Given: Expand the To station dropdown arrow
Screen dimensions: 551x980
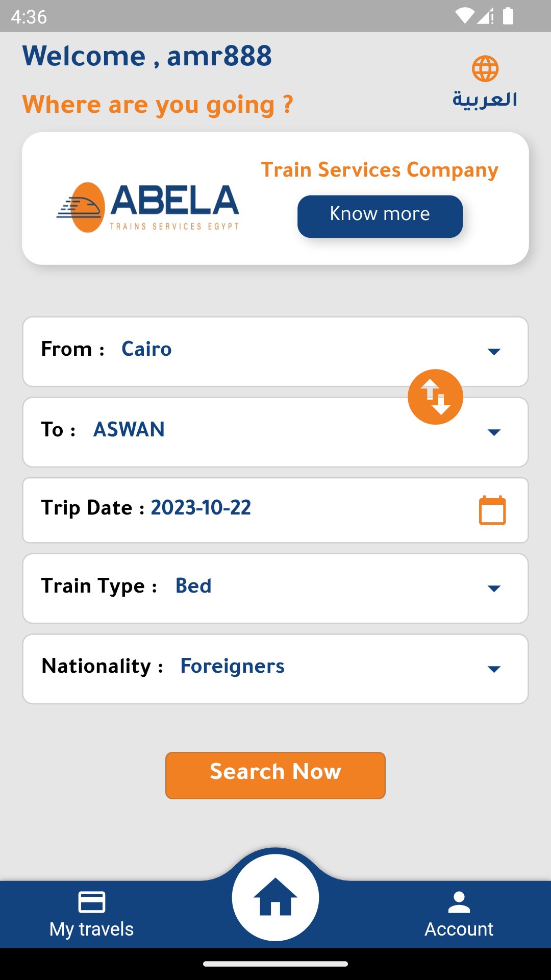Looking at the screenshot, I should [494, 432].
